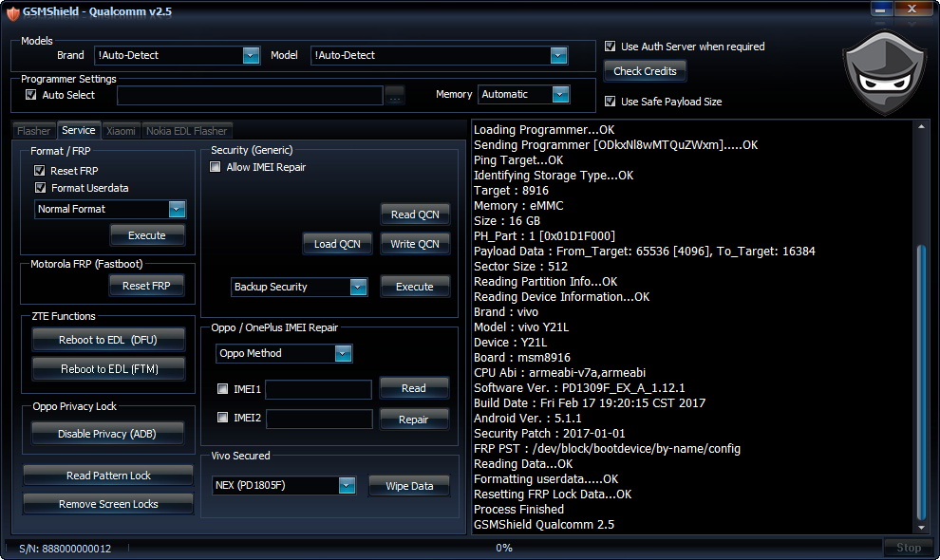Screen dimensions: 940x560
Task: Click the programmer file browse (...) button
Action: pos(394,95)
